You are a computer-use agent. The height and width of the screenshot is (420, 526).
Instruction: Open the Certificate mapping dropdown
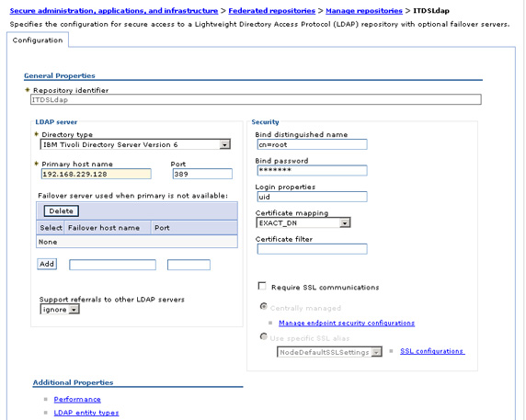tap(303, 223)
